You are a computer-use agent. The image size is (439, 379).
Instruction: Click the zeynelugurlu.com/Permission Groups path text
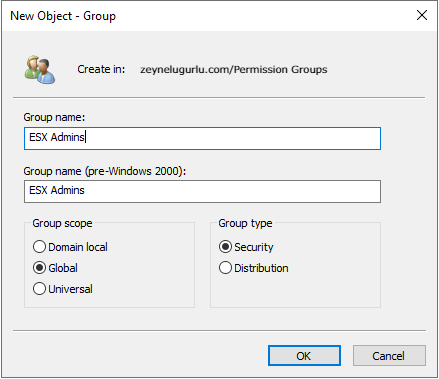[234, 69]
